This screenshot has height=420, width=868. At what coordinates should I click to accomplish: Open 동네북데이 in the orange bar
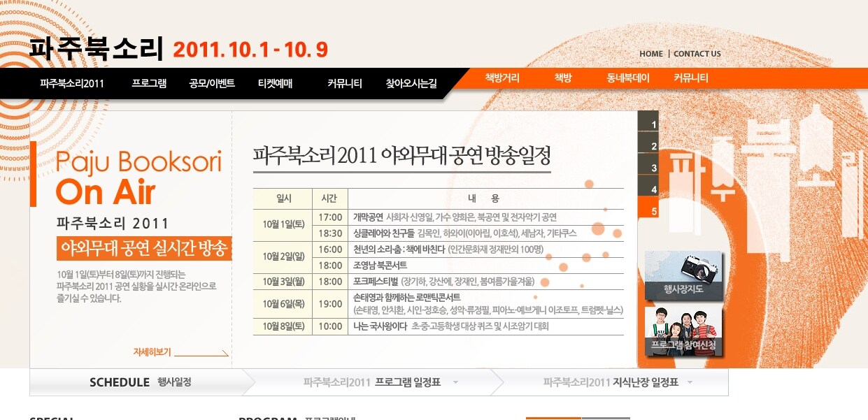click(628, 78)
